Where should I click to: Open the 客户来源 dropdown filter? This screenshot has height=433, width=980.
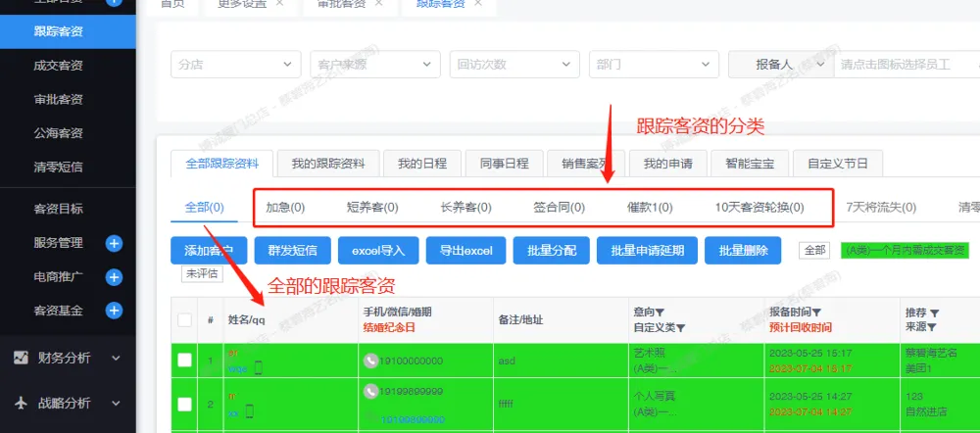point(373,65)
